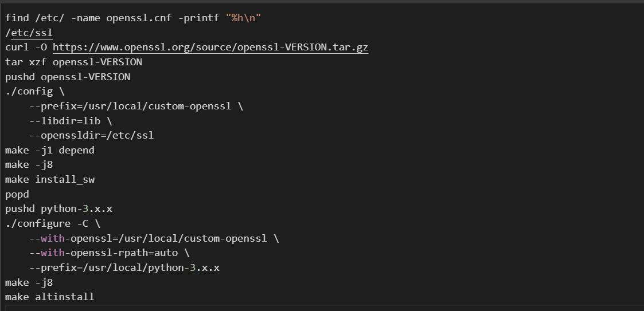Click the popd command
Screen dimensions: 644x311
click(17, 194)
